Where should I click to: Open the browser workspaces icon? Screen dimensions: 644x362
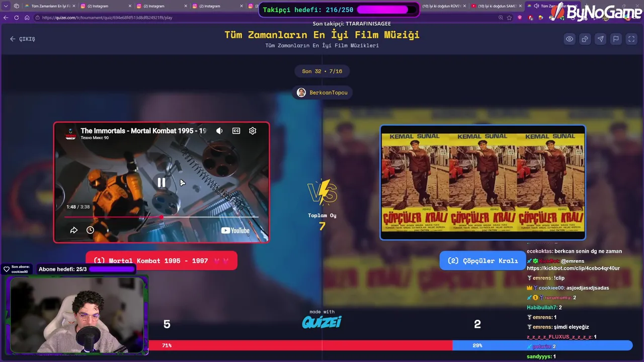click(17, 6)
